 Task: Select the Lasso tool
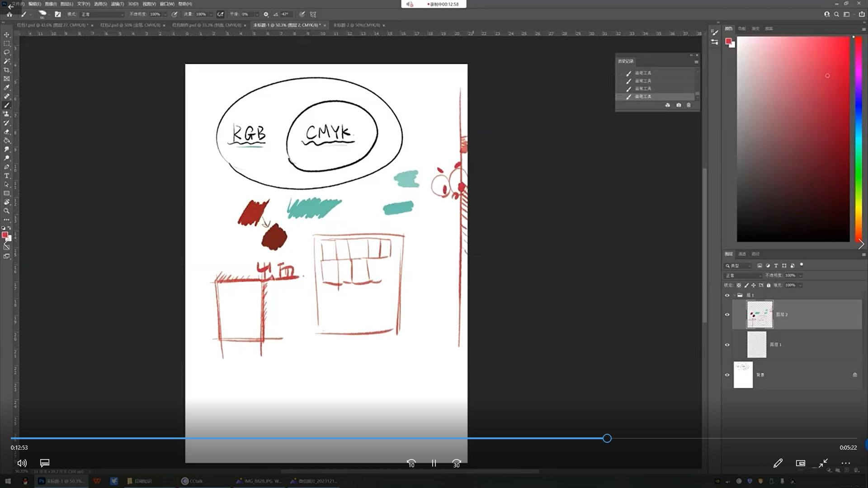pyautogui.click(x=6, y=52)
